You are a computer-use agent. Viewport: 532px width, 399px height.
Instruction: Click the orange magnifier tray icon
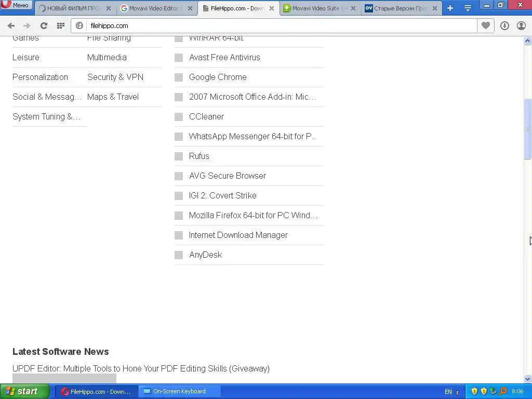(x=503, y=392)
